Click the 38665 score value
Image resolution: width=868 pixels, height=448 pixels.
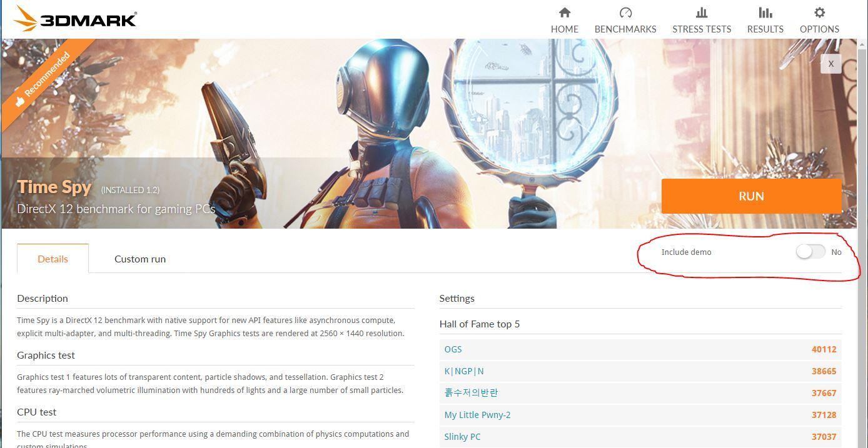[824, 371]
